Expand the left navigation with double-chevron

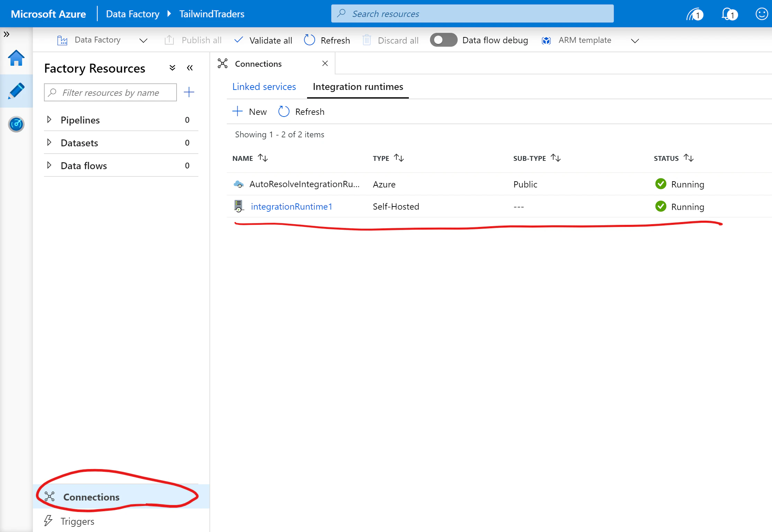[x=6, y=34]
